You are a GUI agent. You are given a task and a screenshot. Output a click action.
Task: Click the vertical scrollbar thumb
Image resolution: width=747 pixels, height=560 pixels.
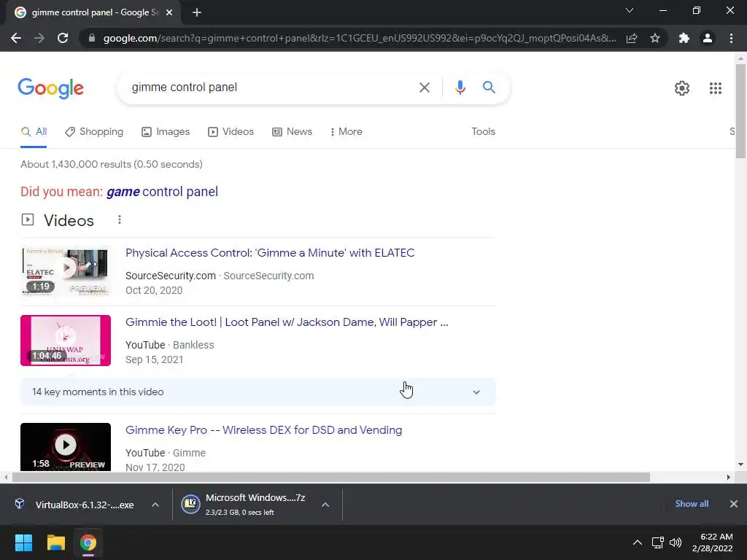click(740, 111)
